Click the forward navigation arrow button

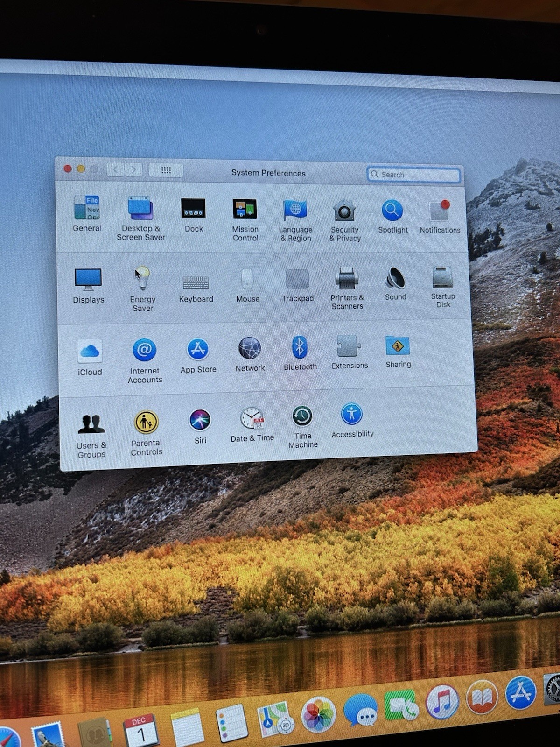click(x=133, y=170)
